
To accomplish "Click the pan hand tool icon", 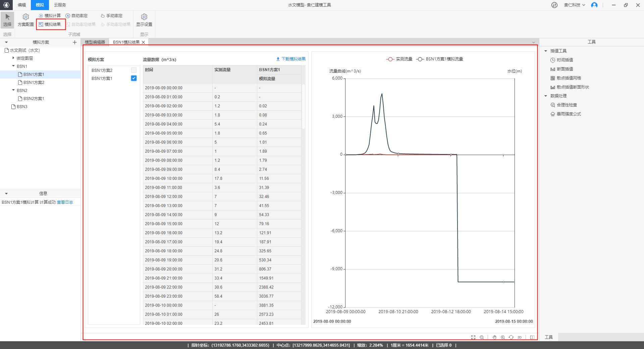I will click(x=494, y=337).
